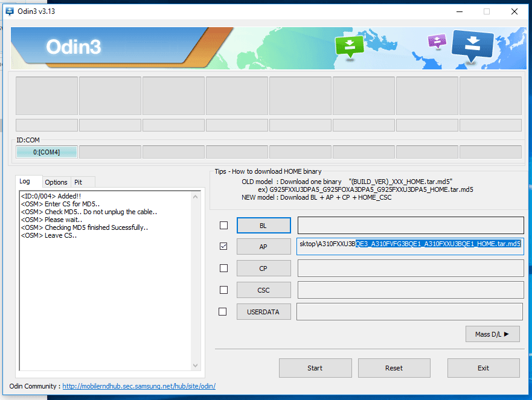Viewport: 532px width, 400px height.
Task: Select the 0:[COM4] port indicator
Action: coord(46,152)
